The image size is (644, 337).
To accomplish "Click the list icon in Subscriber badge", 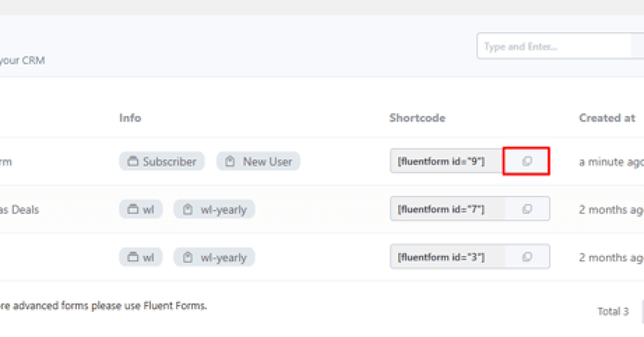I will 133,162.
